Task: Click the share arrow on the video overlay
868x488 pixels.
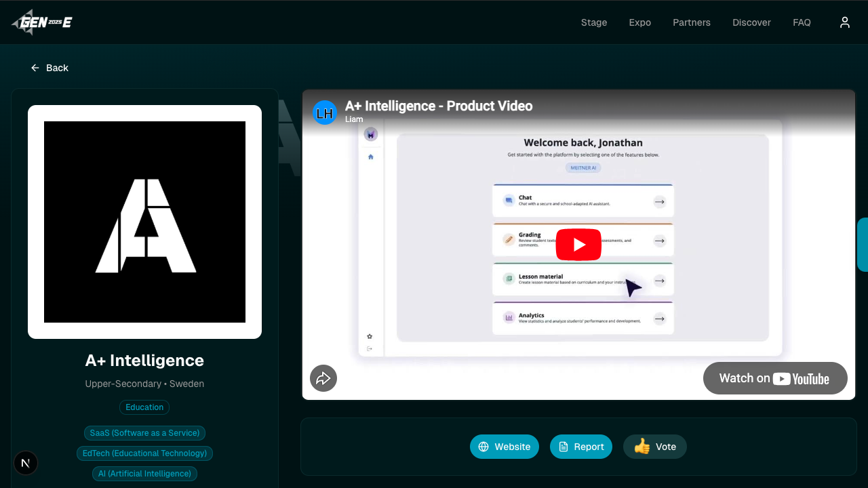Action: (323, 378)
